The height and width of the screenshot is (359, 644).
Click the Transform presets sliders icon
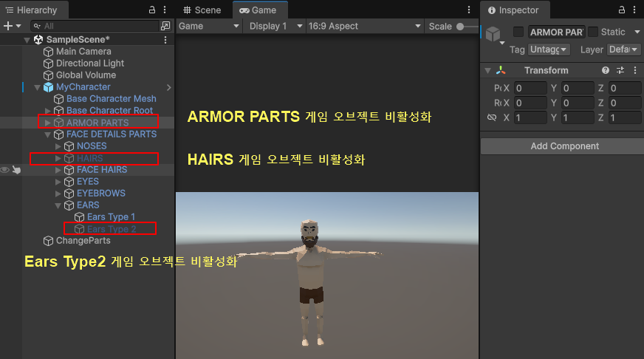click(620, 71)
